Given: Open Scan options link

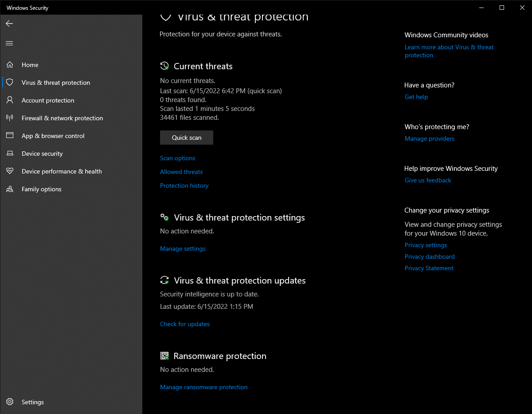Looking at the screenshot, I should (178, 158).
